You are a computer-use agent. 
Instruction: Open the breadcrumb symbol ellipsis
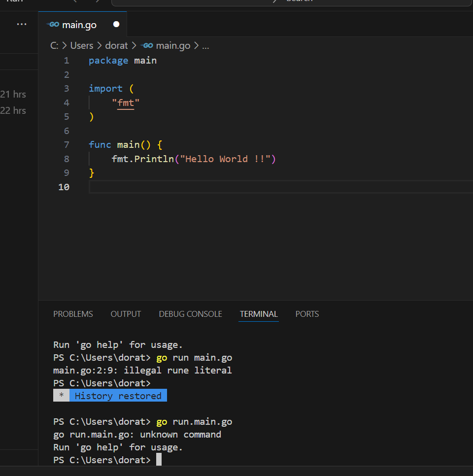pos(205,46)
